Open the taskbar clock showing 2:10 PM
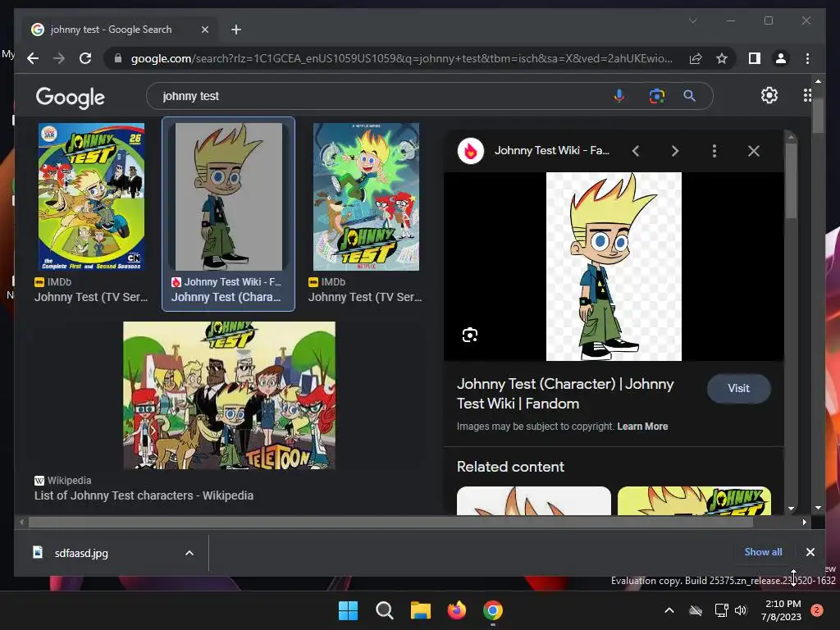Image resolution: width=840 pixels, height=630 pixels. tap(781, 610)
